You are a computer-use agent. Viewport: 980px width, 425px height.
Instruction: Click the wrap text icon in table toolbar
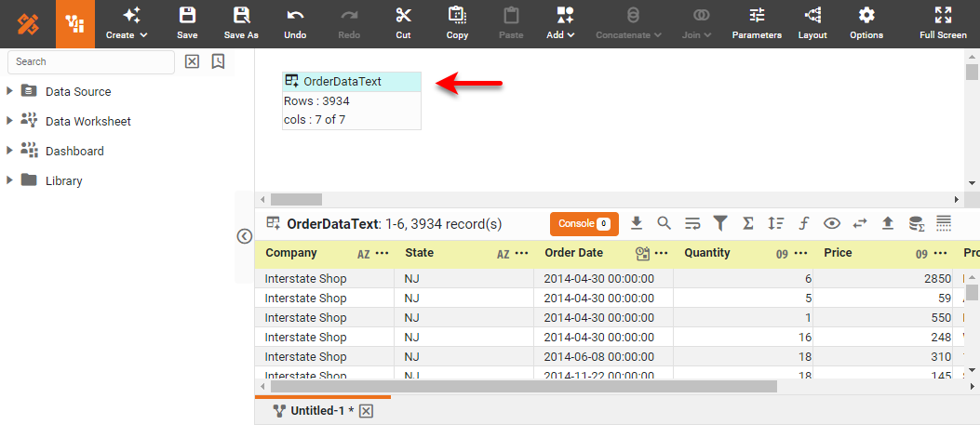[x=692, y=223]
